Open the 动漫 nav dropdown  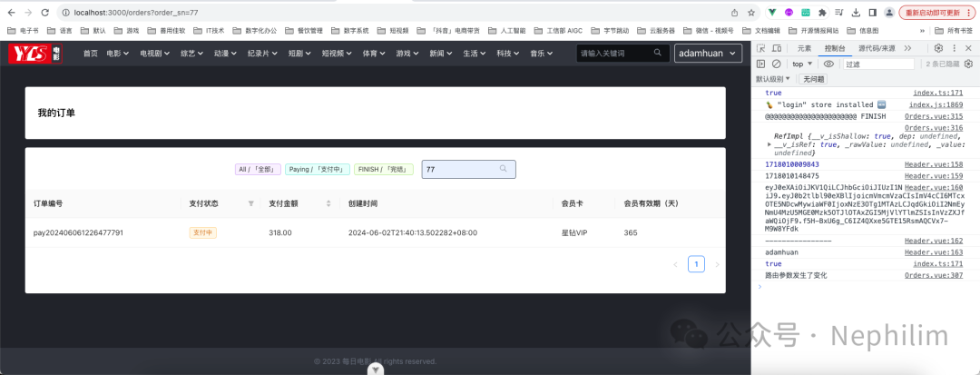(225, 54)
